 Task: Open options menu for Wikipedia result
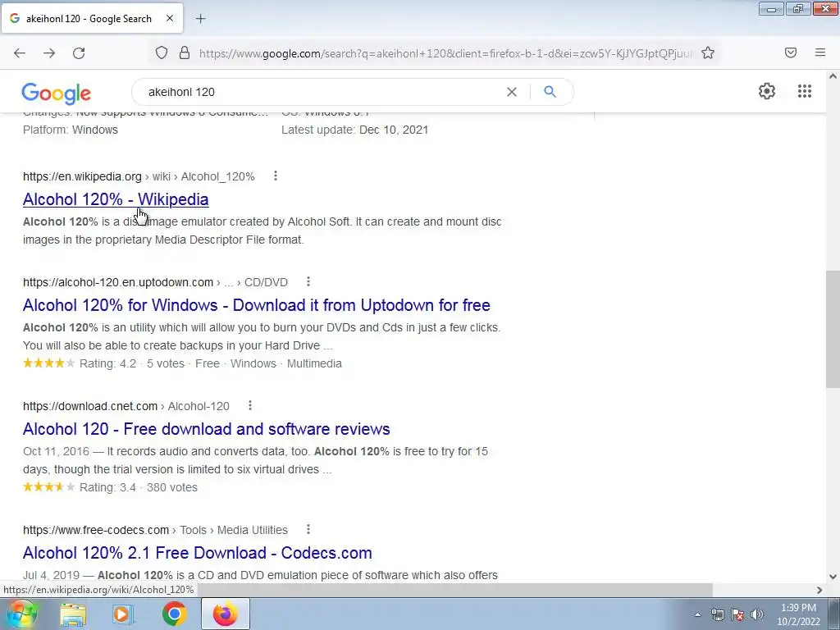tap(276, 176)
